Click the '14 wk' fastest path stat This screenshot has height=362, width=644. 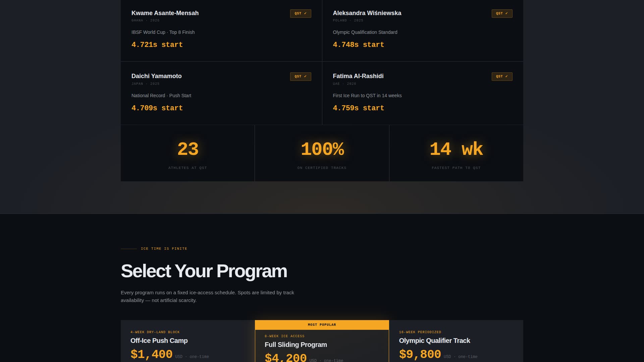tap(456, 149)
